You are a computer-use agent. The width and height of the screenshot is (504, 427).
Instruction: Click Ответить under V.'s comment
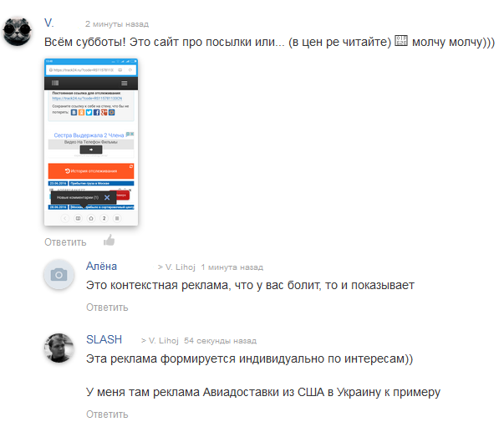pyautogui.click(x=65, y=242)
